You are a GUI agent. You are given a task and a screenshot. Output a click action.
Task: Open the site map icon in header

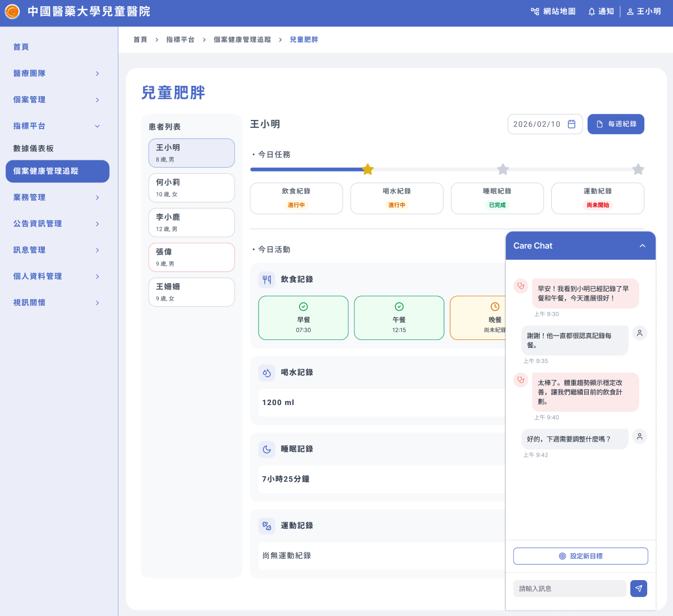535,11
